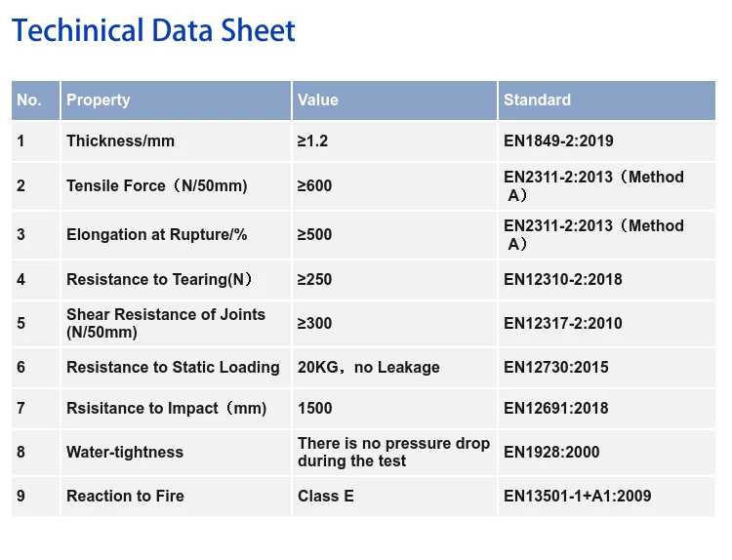Click the "Property" column header

tap(98, 100)
